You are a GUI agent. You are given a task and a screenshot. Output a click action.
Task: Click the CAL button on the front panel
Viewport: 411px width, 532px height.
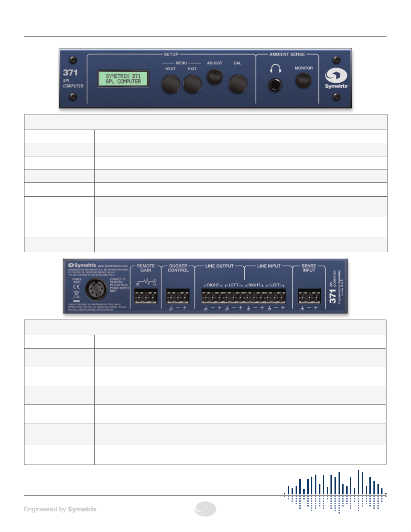(x=238, y=84)
